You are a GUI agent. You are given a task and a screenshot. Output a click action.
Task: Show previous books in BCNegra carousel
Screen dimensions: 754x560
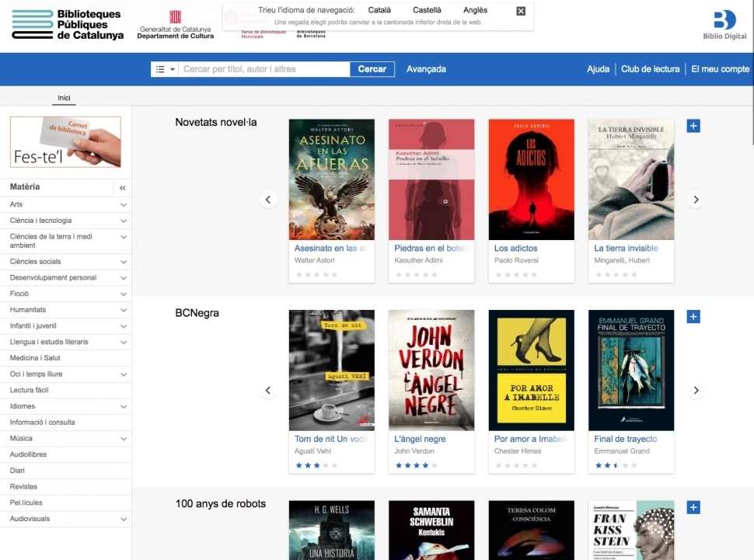click(268, 390)
